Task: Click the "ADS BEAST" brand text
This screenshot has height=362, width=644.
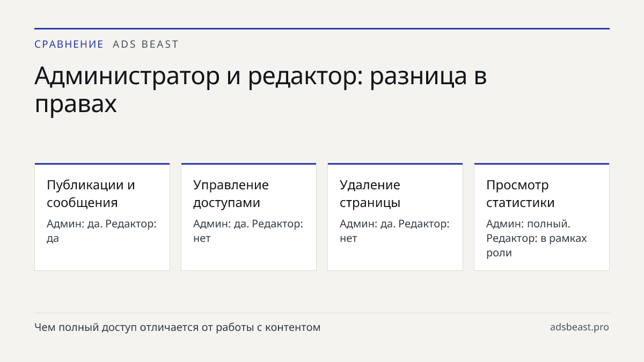Action: 145,45
